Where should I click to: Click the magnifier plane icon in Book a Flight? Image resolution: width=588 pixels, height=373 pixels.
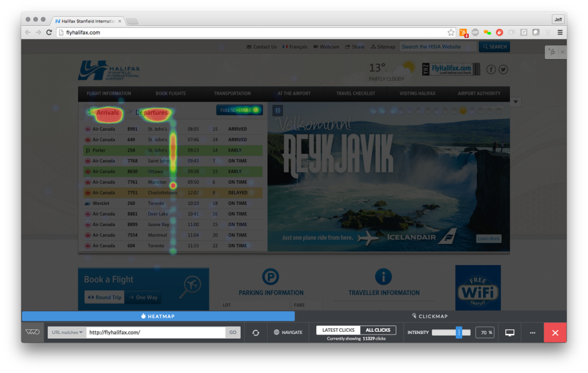point(191,287)
